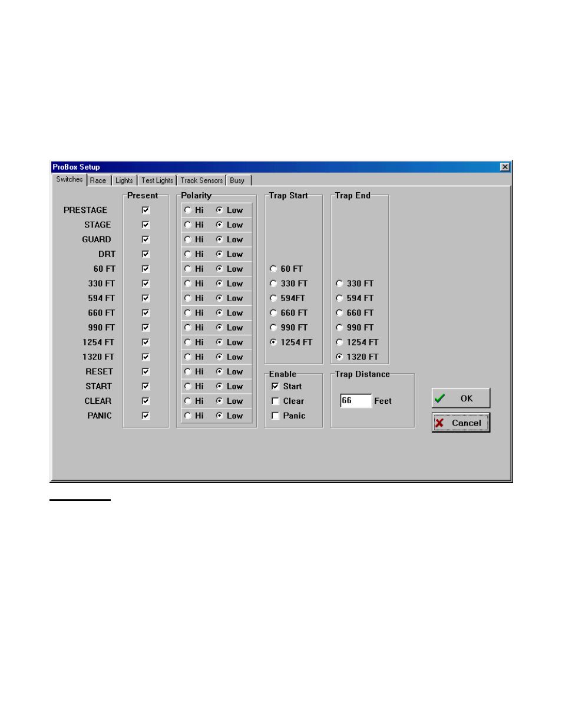Uncheck the PRESTAGE Present checkbox
562x728 pixels.
[146, 210]
